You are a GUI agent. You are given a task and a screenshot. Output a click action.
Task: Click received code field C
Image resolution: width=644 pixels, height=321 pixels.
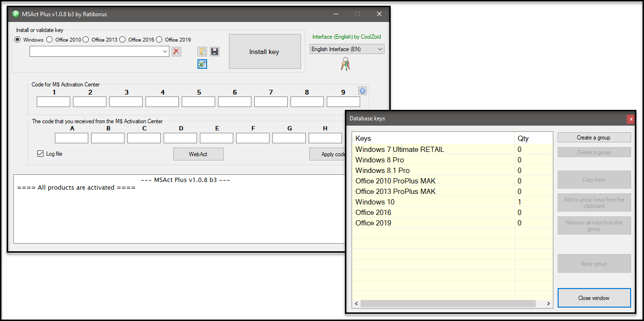point(144,138)
